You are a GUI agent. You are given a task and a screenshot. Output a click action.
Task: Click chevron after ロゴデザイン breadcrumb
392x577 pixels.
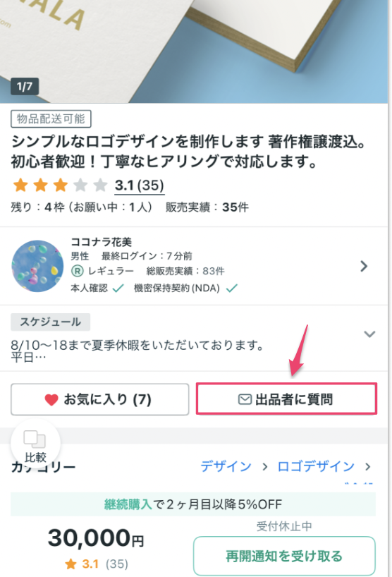(367, 466)
